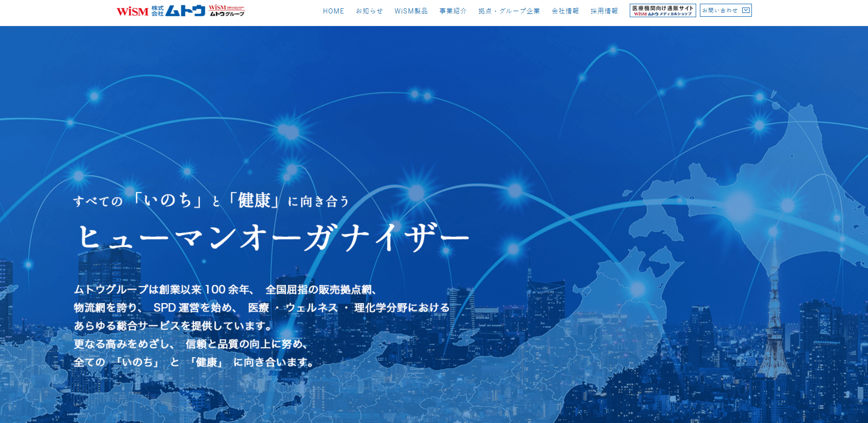
Task: Click the Tokyo Tower in the hero image
Action: pyautogui.click(x=773, y=316)
